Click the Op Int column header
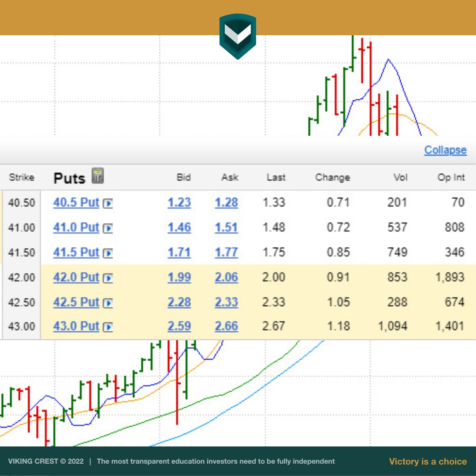Image resolution: width=476 pixels, height=476 pixels. pos(451,177)
